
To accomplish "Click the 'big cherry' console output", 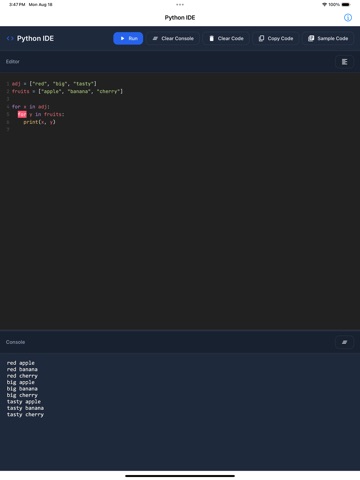I will [x=22, y=395].
